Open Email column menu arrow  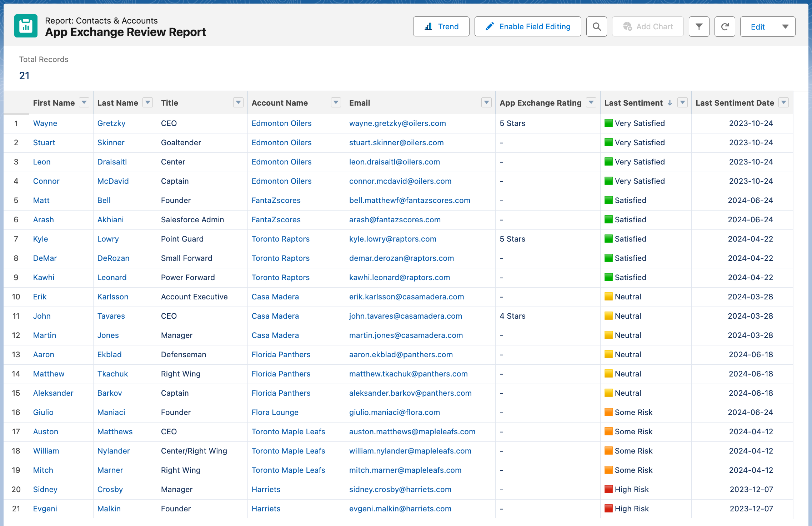[486, 102]
